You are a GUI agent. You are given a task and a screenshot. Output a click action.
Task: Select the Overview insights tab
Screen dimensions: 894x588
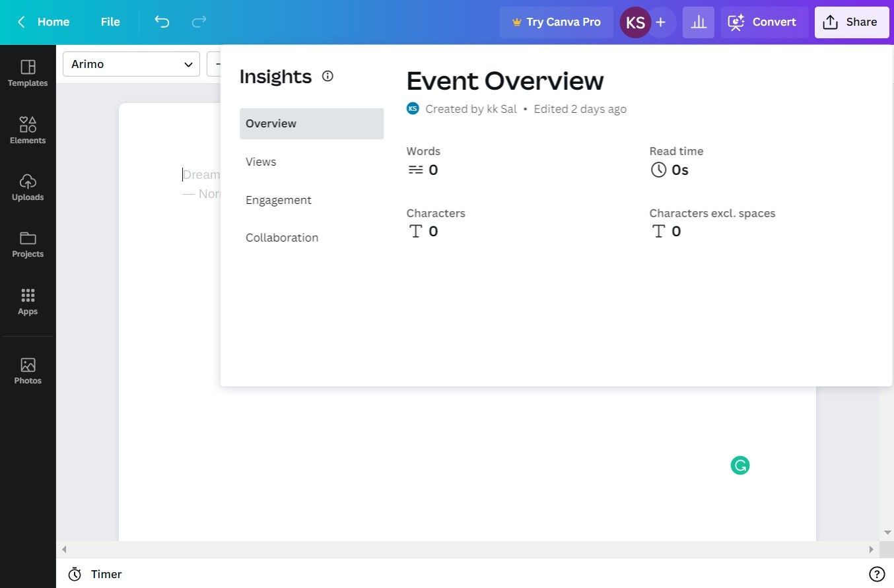point(312,123)
